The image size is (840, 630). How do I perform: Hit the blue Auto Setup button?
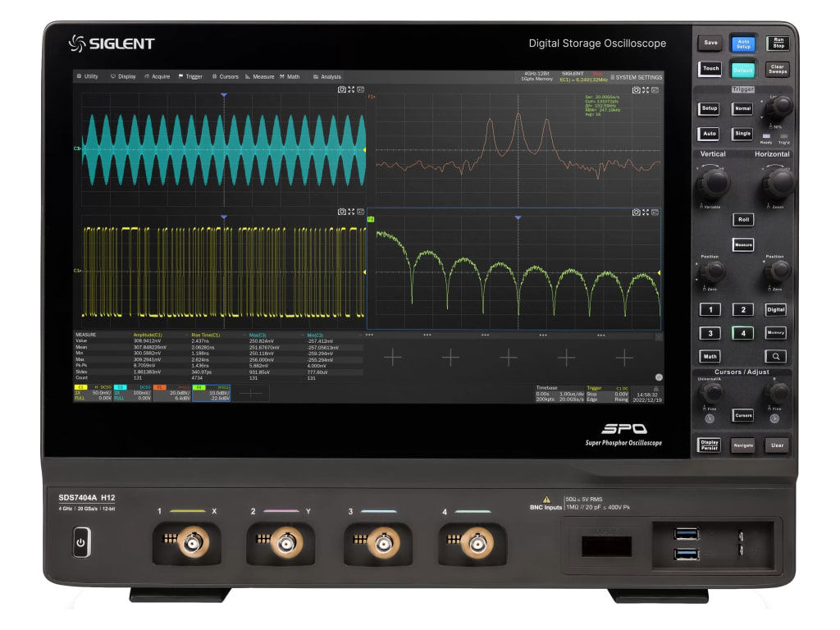743,43
